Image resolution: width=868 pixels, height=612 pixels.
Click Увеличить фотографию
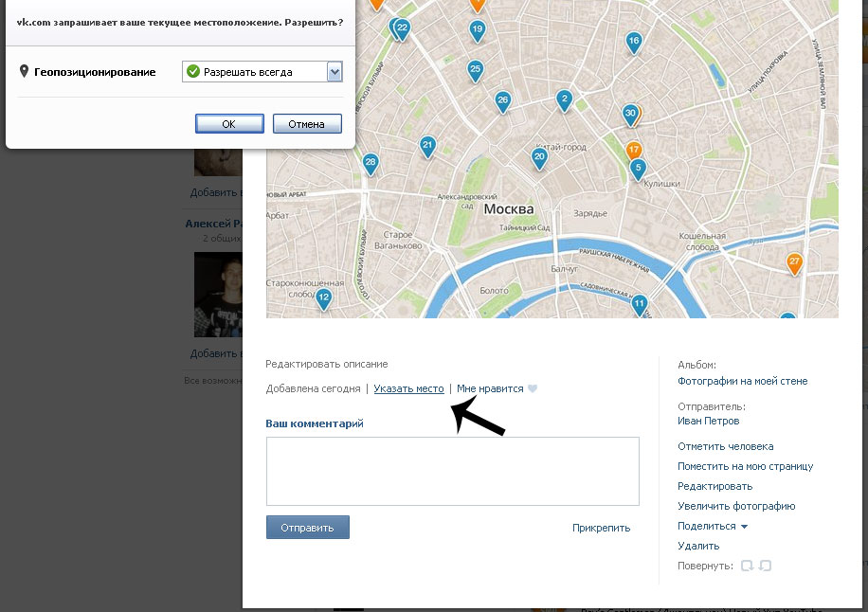[736, 506]
